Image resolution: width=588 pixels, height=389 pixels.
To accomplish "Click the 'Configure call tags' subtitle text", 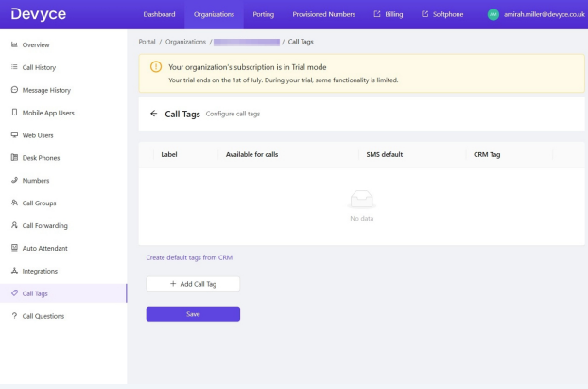I will coord(233,114).
